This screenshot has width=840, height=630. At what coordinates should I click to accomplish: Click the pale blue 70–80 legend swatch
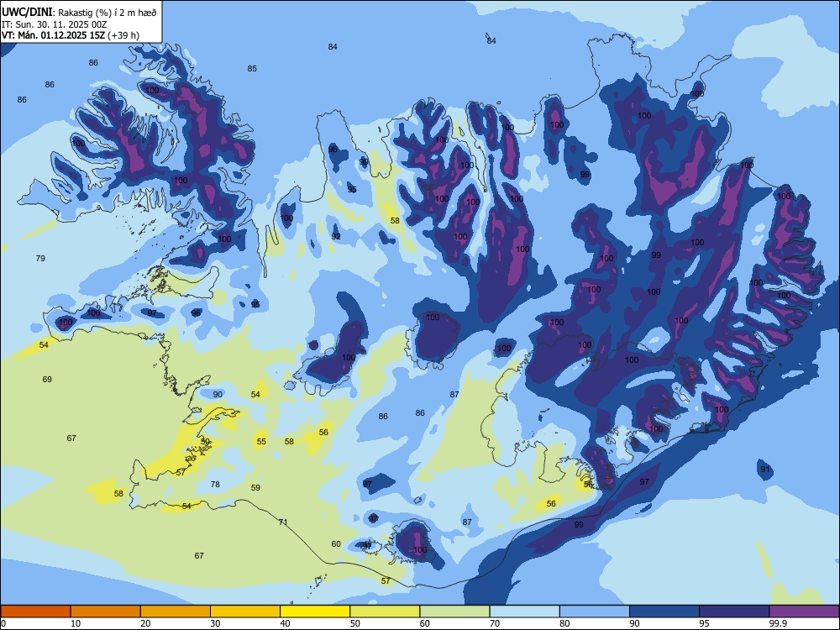tap(524, 612)
